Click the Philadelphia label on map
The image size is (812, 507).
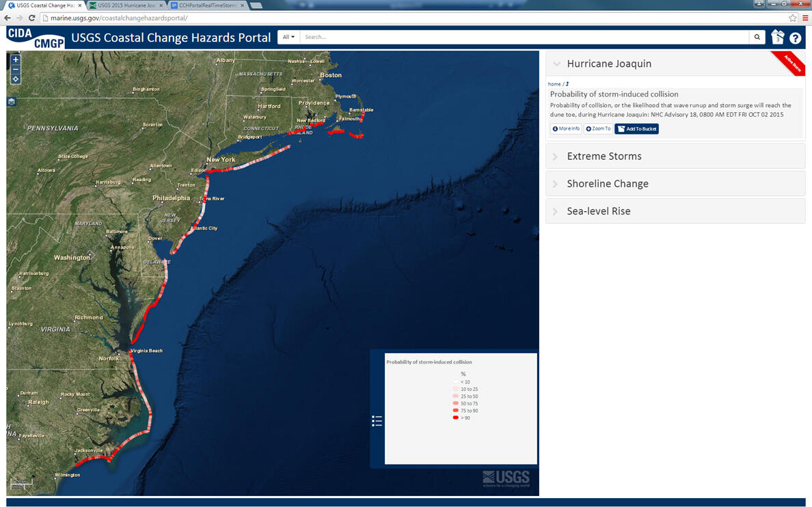point(172,198)
